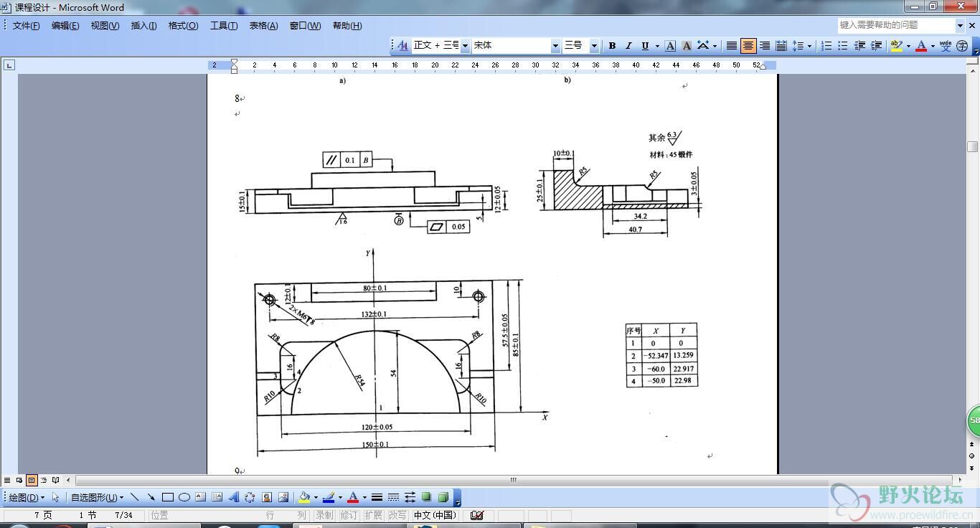Insert picture from file
The width and height of the screenshot is (980, 528).
pos(283,497)
